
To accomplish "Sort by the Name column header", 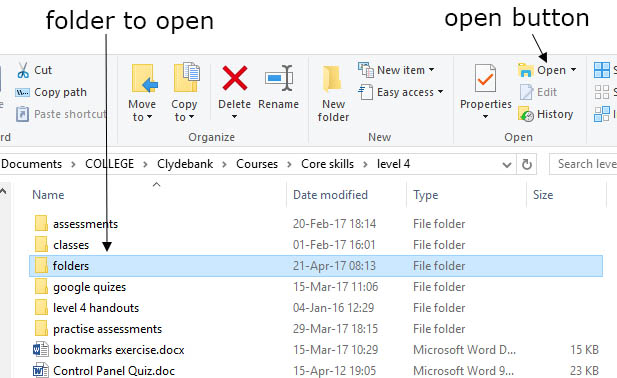I will pos(48,195).
